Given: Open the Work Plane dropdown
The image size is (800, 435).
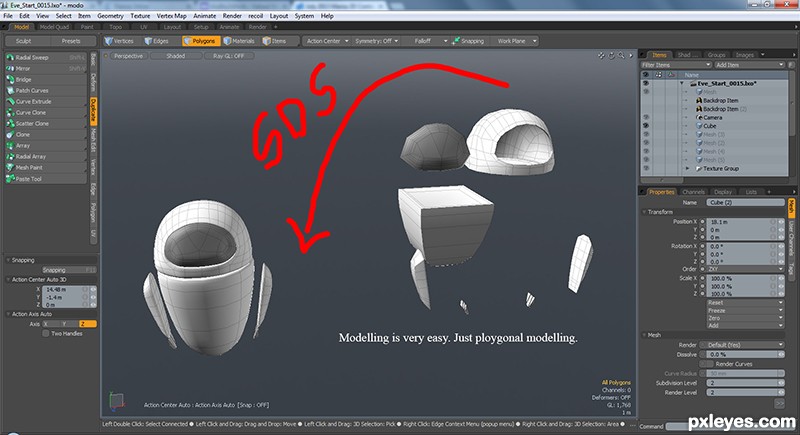Looking at the screenshot, I should tap(515, 41).
